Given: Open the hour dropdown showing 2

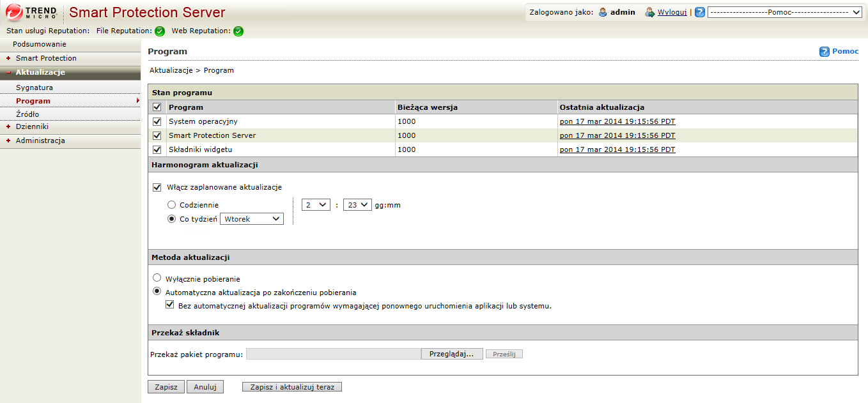Looking at the screenshot, I should [316, 205].
